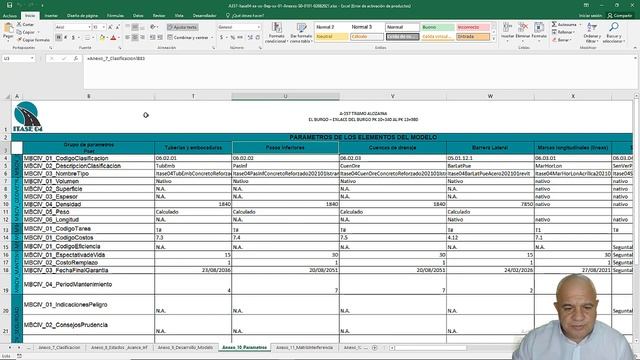Screen dimensions: 640x360
Task: Open Formato condicional menu
Action: point(276,33)
